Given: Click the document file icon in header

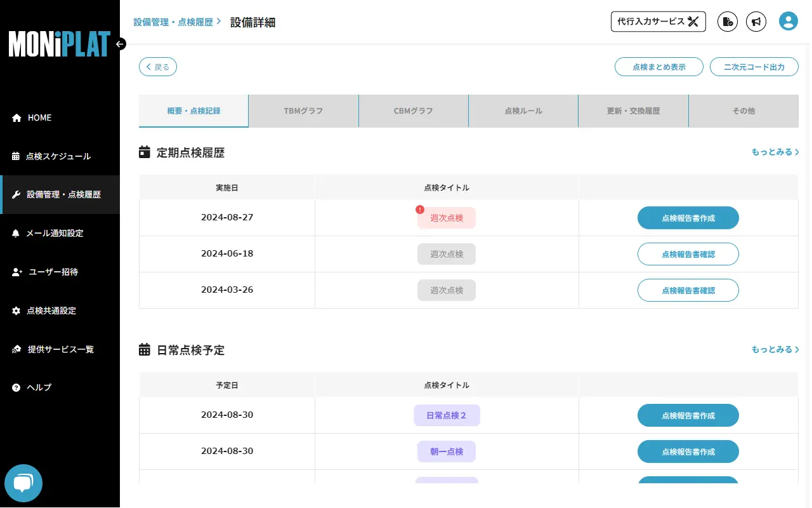Looking at the screenshot, I should click(x=728, y=22).
